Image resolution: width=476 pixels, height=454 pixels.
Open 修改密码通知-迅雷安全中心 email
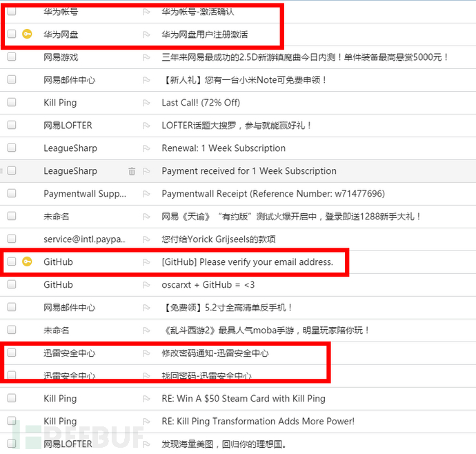[215, 353]
